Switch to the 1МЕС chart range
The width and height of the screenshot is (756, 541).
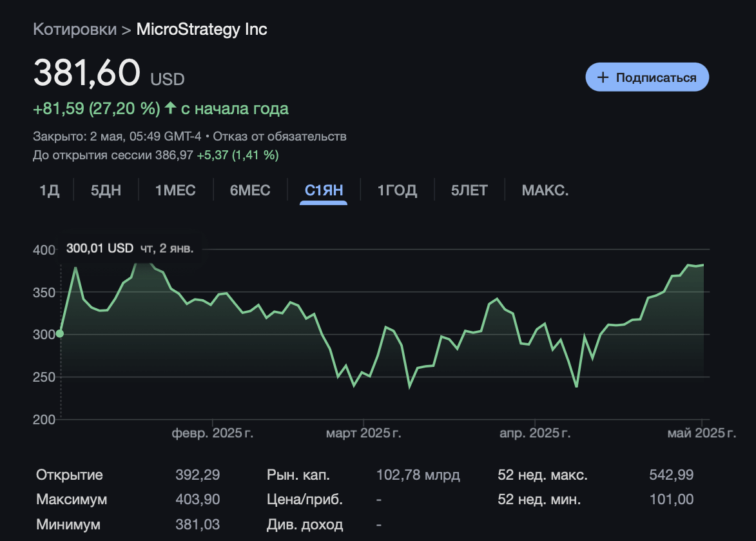[x=175, y=190]
